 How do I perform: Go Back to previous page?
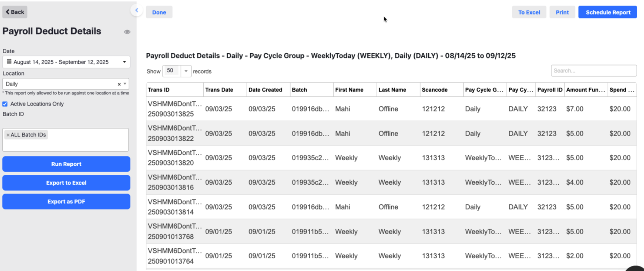point(15,12)
